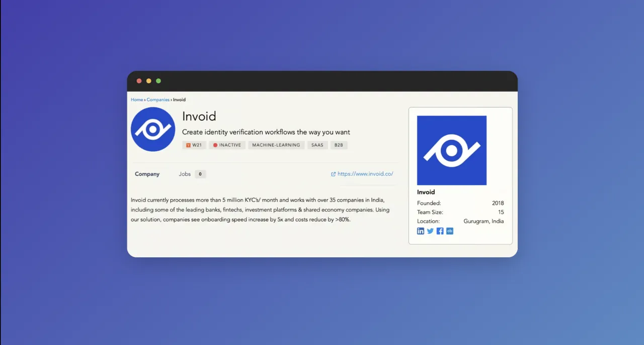644x345 pixels.
Task: Click the Team Size value 15
Action: pyautogui.click(x=501, y=212)
